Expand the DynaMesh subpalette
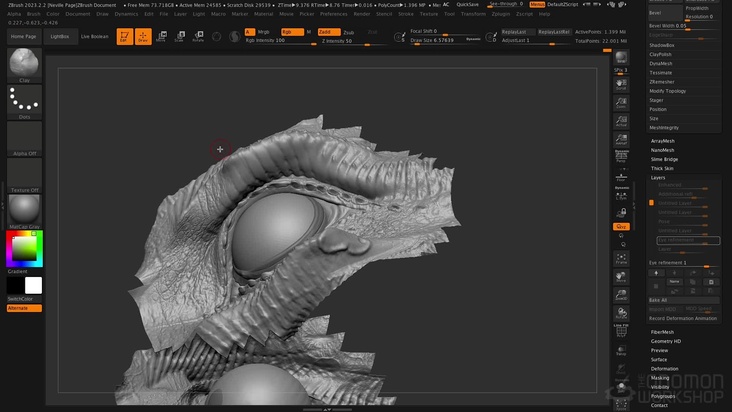 pyautogui.click(x=661, y=63)
